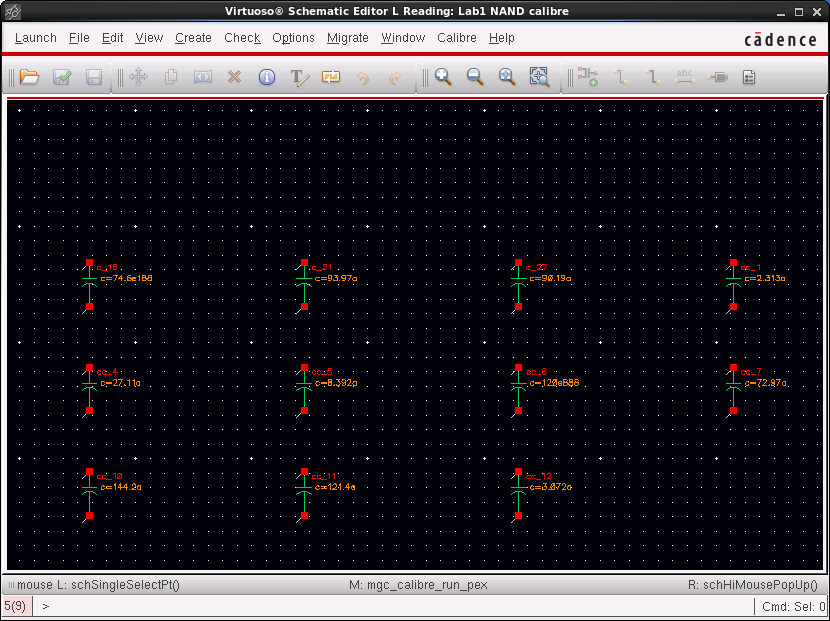Select the Move tool icon

pyautogui.click(x=139, y=77)
